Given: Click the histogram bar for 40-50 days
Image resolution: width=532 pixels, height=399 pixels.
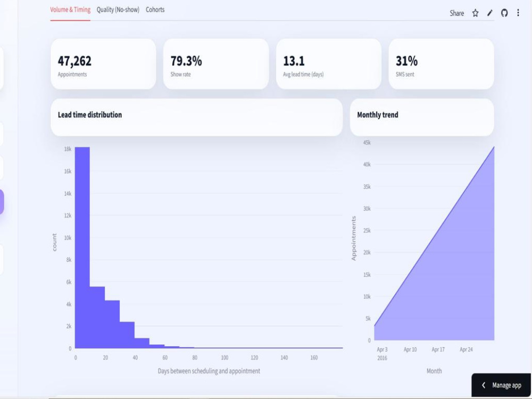Looking at the screenshot, I should [x=142, y=343].
